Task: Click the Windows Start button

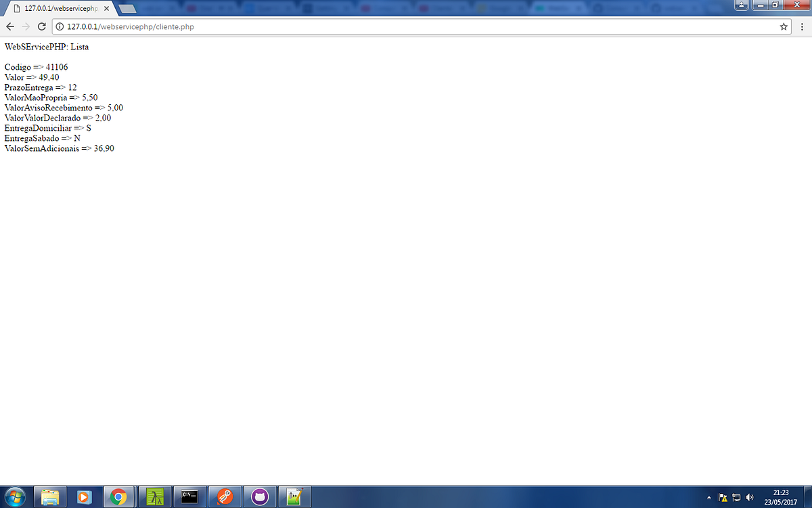Action: coord(14,496)
